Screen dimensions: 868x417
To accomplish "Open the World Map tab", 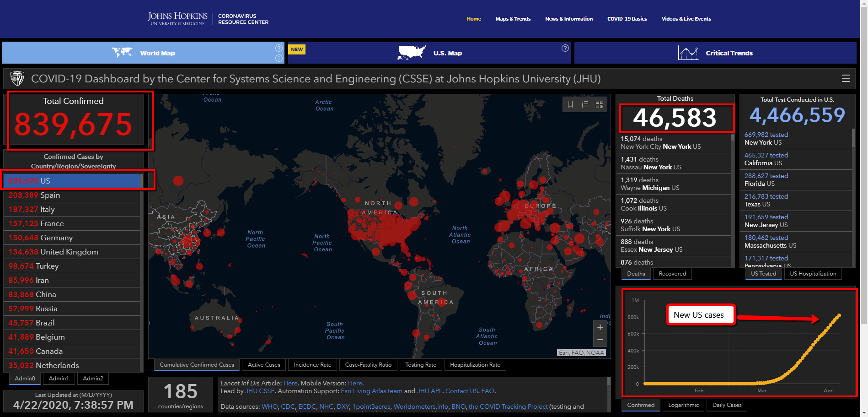I will click(143, 53).
